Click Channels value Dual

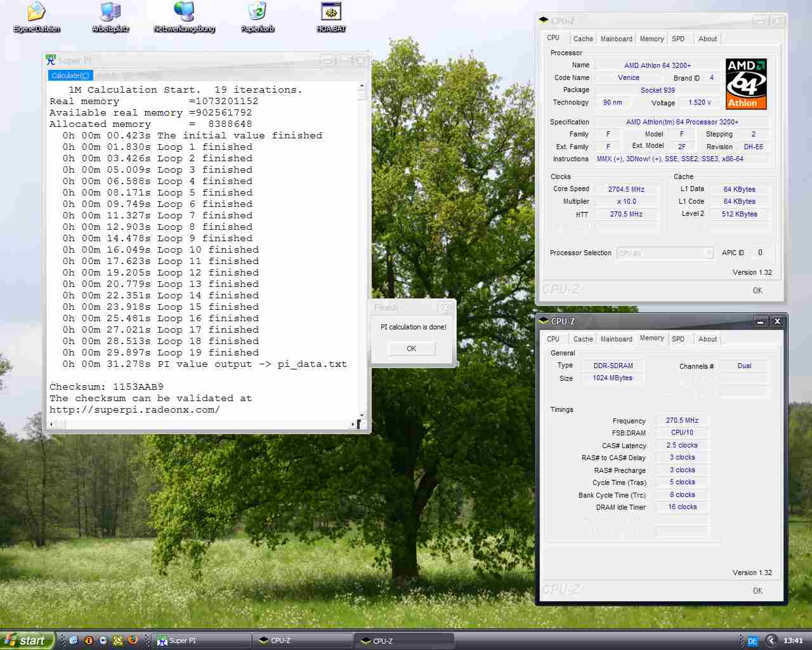coord(744,366)
